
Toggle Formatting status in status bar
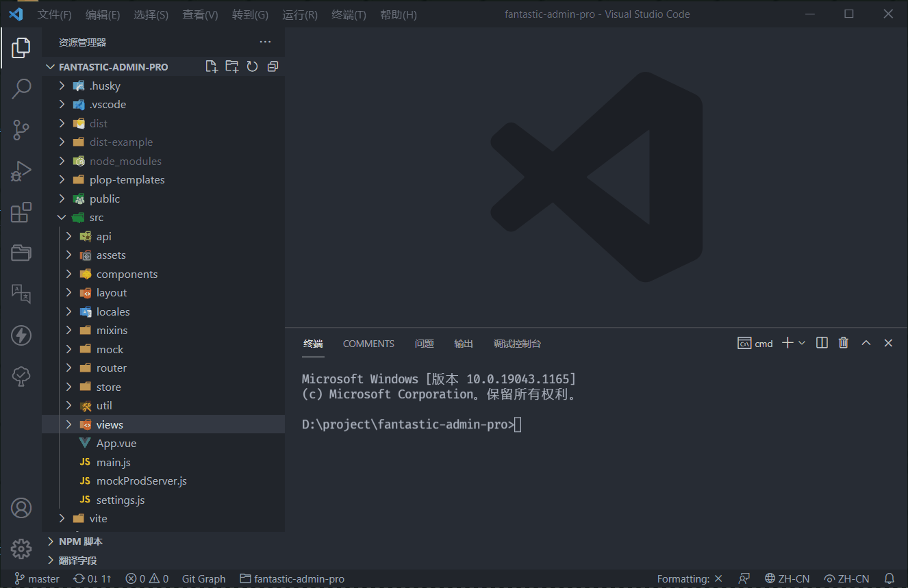tap(689, 579)
